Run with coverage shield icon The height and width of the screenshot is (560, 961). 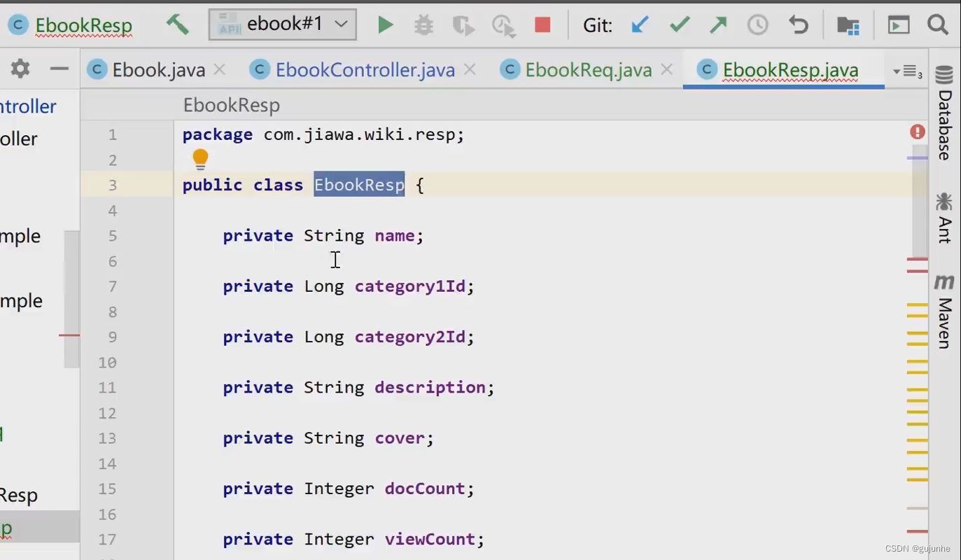tap(463, 26)
